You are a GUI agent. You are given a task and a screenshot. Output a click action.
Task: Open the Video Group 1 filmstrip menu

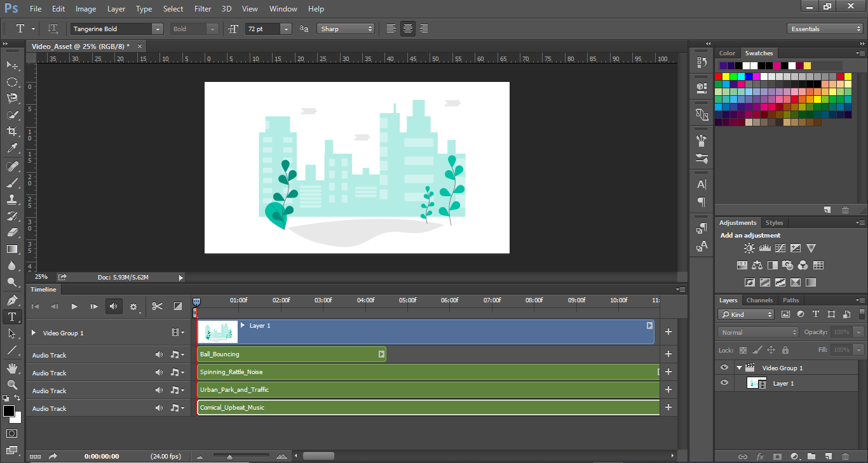tap(178, 332)
